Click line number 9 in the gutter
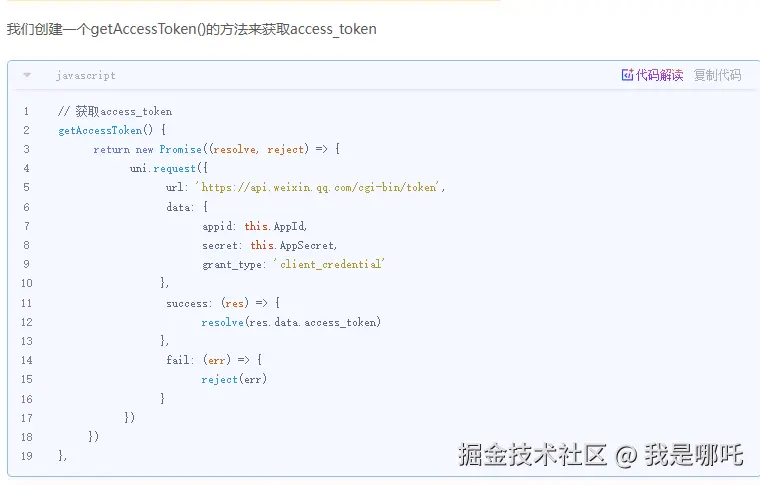The width and height of the screenshot is (760, 485). click(26, 264)
